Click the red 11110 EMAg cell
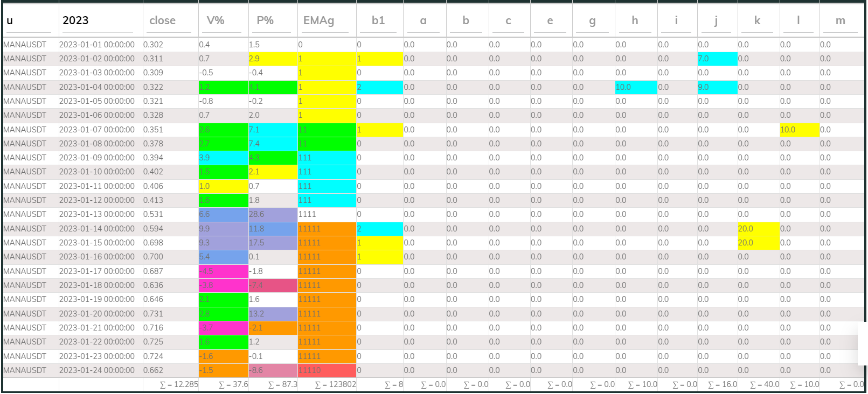This screenshot has height=394, width=868. click(x=327, y=370)
